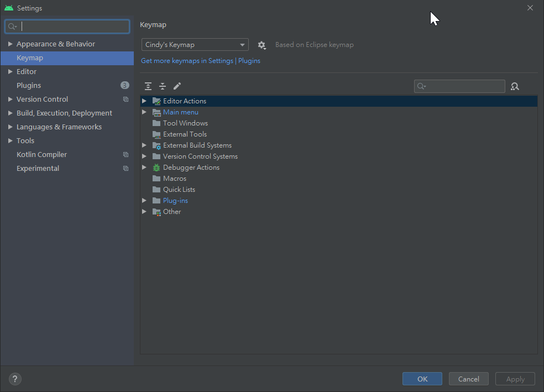Image resolution: width=544 pixels, height=392 pixels.
Task: Click the Macros folder icon
Action: pyautogui.click(x=156, y=179)
